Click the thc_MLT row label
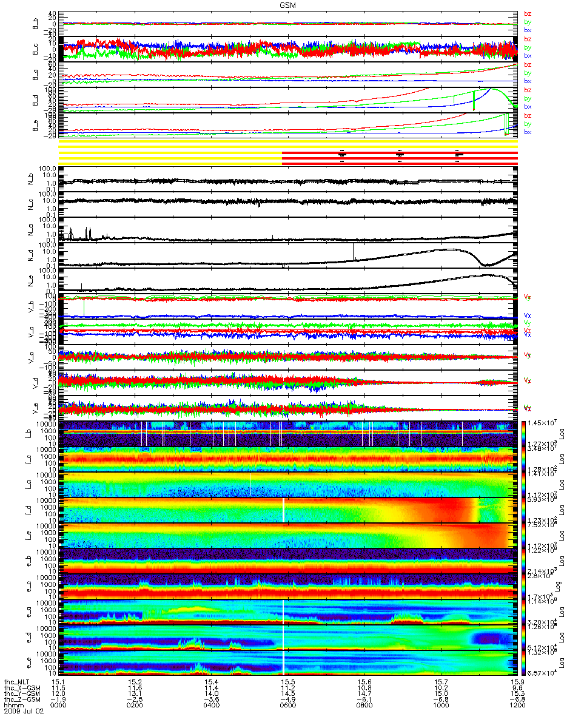Image resolution: width=564 pixels, height=728 pixels. (x=17, y=682)
